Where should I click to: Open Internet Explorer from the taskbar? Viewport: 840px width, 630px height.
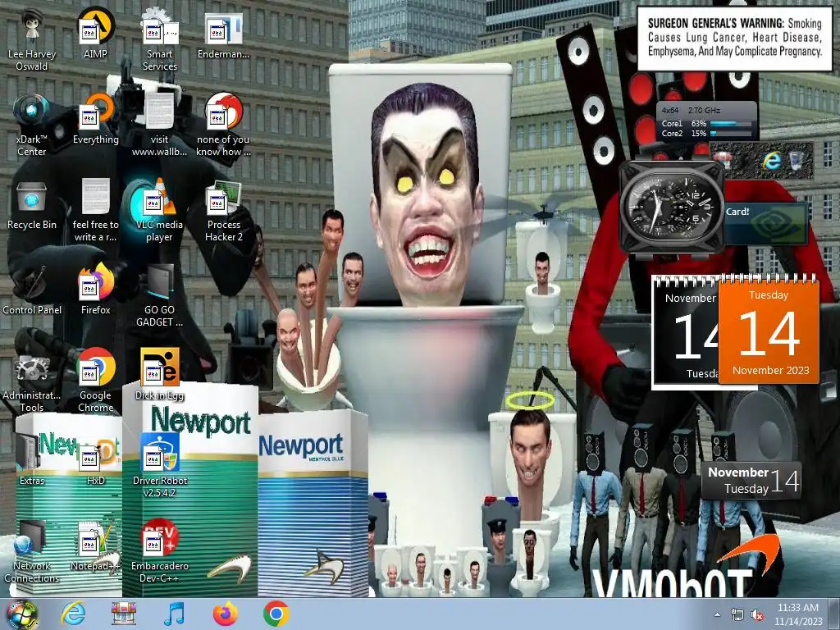[73, 614]
